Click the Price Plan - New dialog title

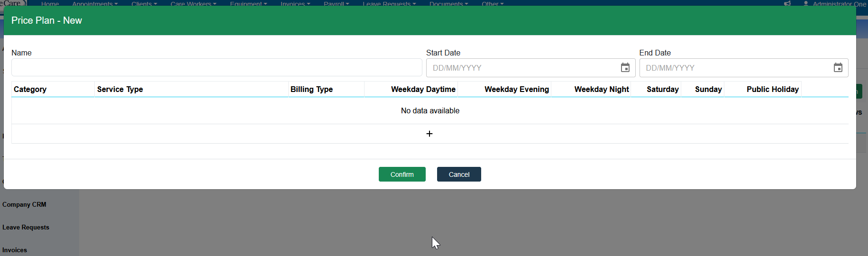(46, 20)
